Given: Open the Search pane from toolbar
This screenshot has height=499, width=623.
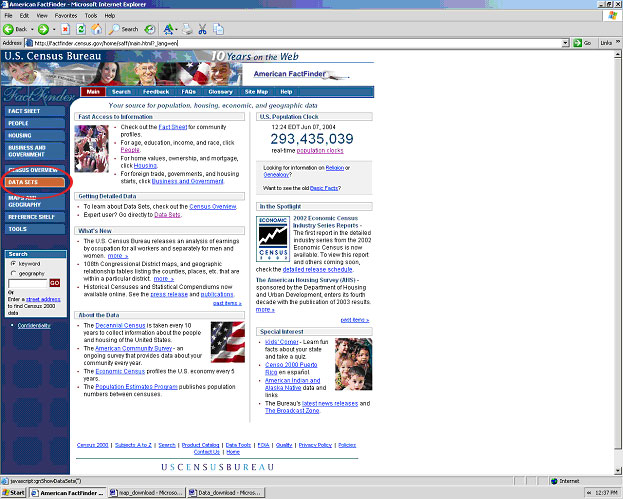Looking at the screenshot, I should coord(124,29).
